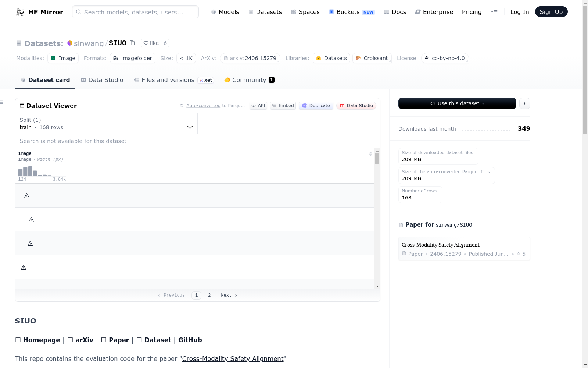Open the Community tab
Screen dimensions: 588x368
249,80
